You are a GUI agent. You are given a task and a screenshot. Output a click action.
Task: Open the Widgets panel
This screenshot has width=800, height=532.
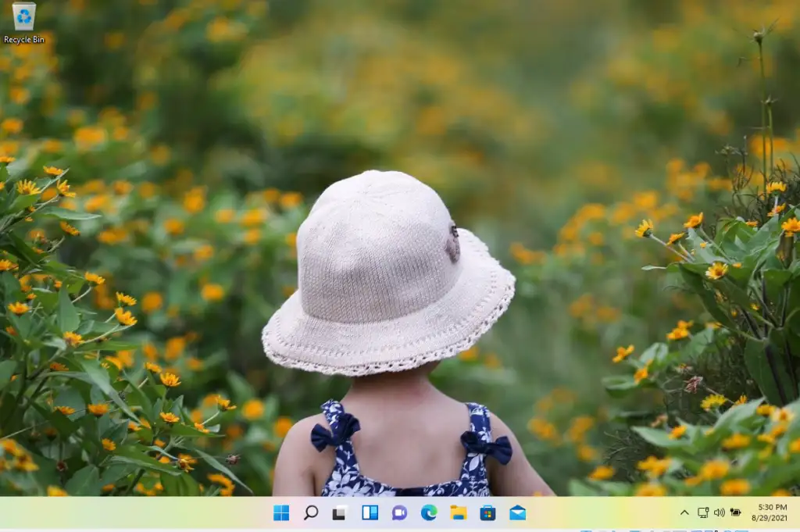click(x=370, y=513)
